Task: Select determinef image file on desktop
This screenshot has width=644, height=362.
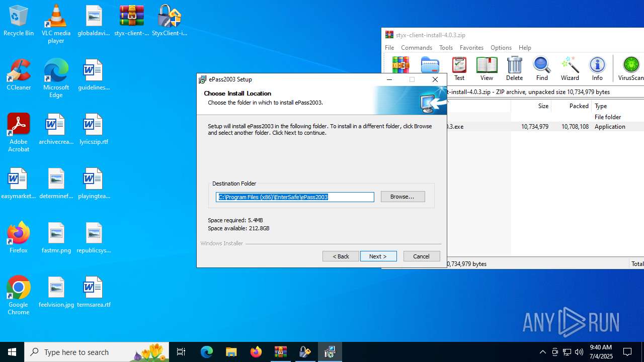Action: [56, 184]
